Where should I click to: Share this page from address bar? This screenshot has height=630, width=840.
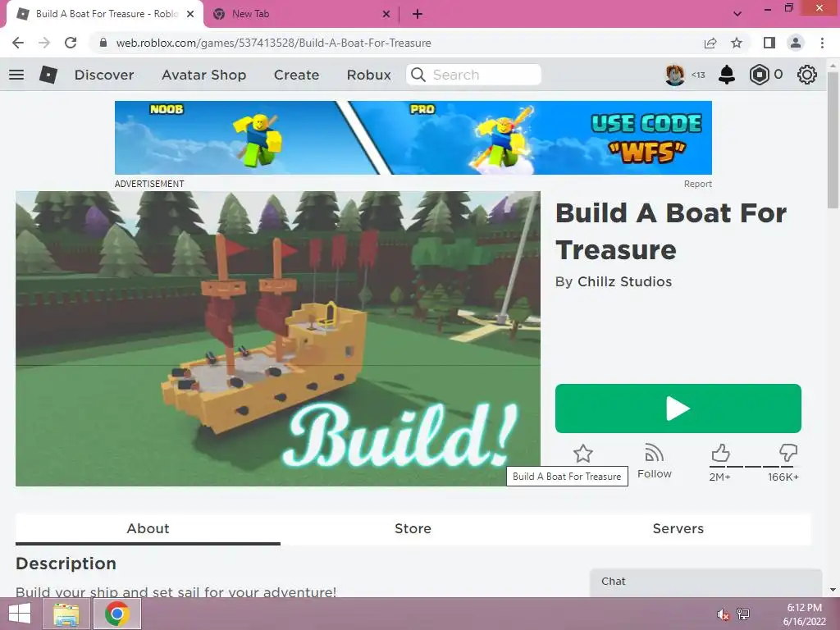tap(710, 43)
